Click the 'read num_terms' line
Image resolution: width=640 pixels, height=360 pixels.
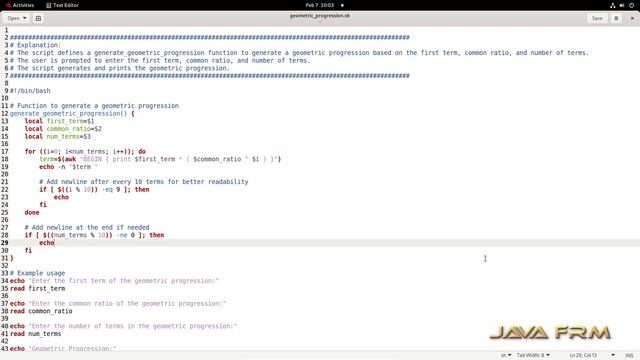tap(36, 334)
